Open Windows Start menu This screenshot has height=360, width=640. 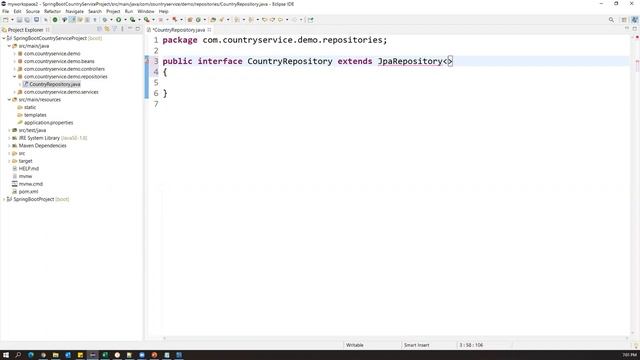(x=6, y=355)
